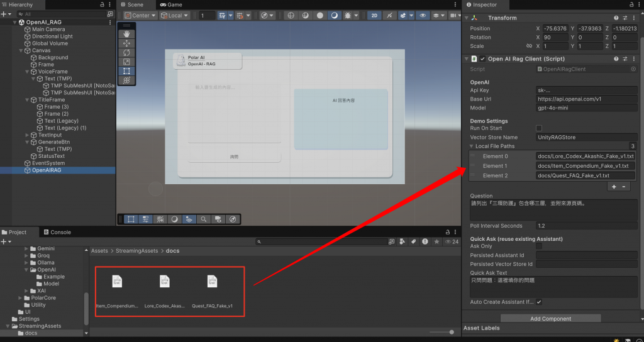The image size is (644, 342).
Task: Click Assets in breadcrumb path
Action: [100, 251]
